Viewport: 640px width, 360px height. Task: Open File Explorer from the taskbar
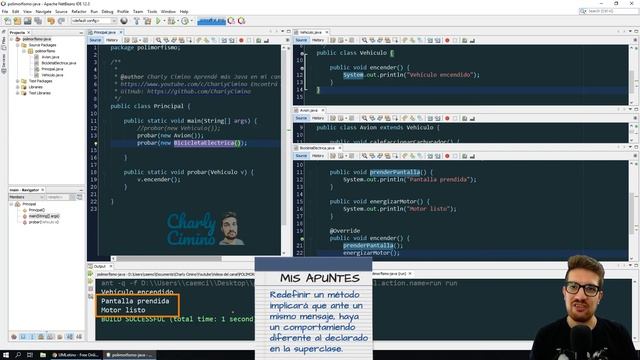42,355
